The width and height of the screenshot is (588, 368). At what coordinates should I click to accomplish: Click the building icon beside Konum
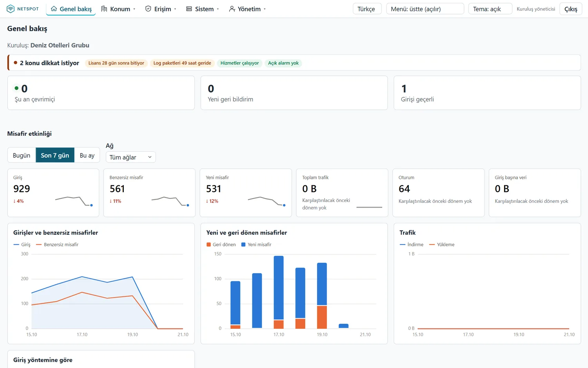tap(104, 9)
